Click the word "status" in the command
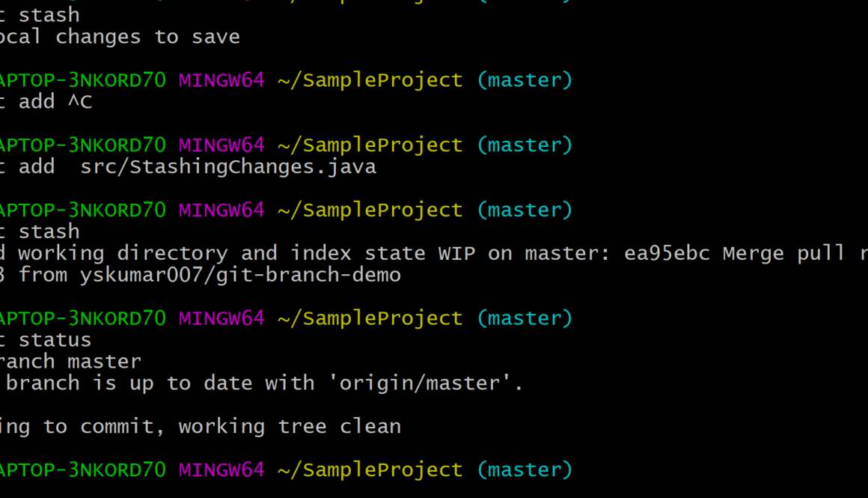 coord(55,340)
